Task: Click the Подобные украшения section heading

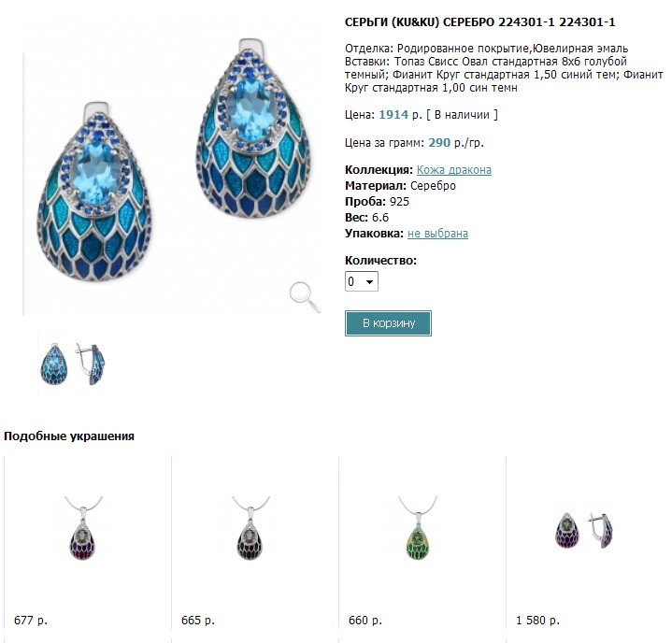Action: [x=69, y=436]
